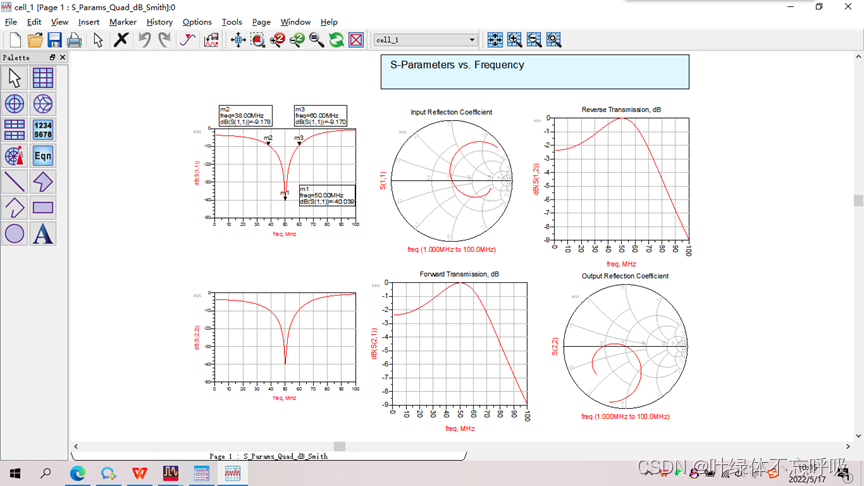Open the Edit menu
This screenshot has height=486, width=864.
[x=34, y=22]
